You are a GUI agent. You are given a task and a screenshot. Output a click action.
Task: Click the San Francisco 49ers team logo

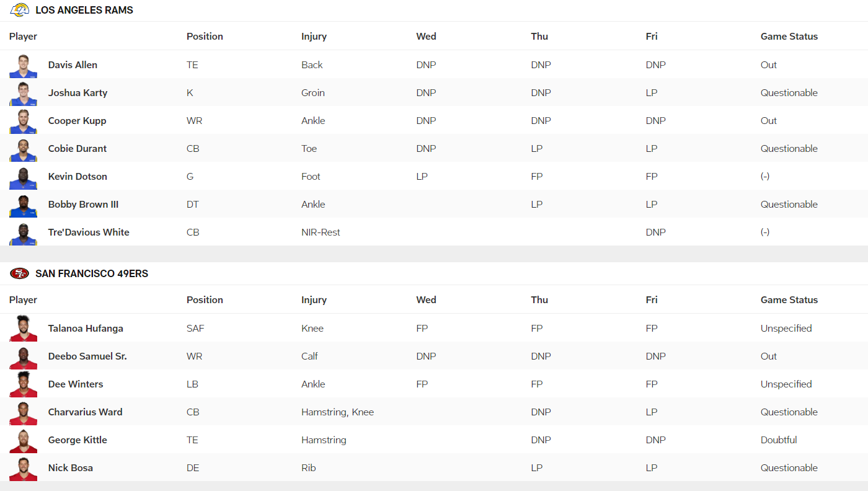click(20, 273)
